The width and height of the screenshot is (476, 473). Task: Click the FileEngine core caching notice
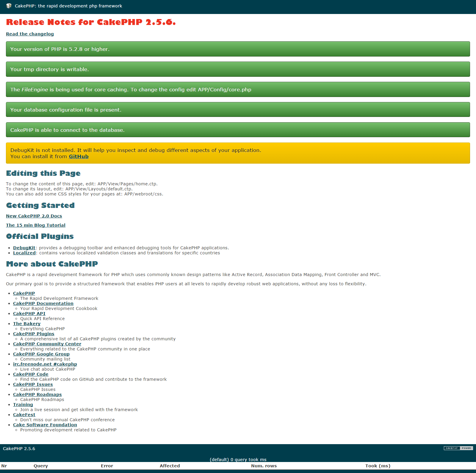click(x=238, y=90)
